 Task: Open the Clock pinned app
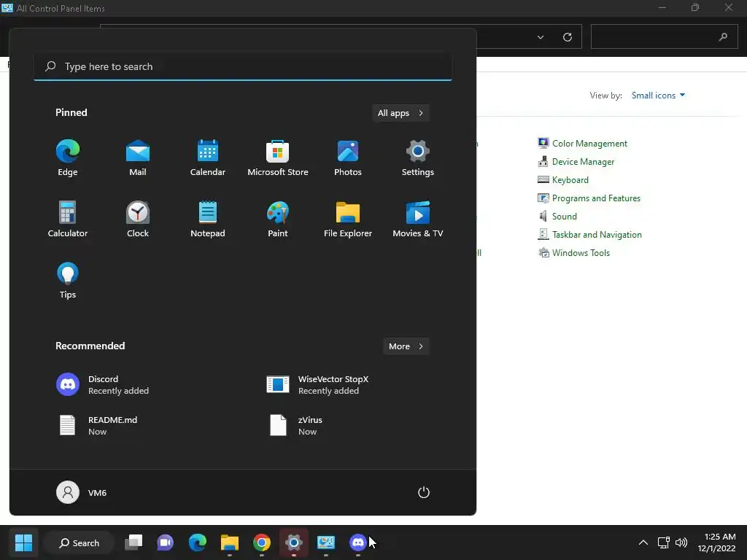[x=138, y=219]
